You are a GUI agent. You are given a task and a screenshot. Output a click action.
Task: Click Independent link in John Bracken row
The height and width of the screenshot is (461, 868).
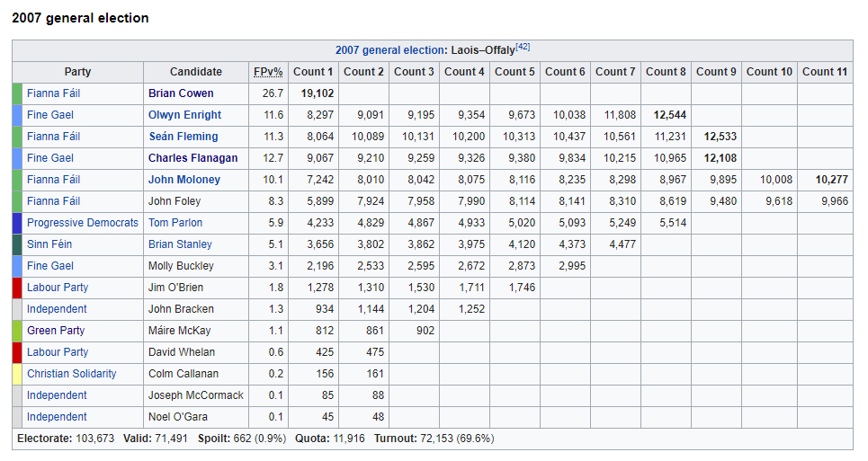[x=57, y=309]
